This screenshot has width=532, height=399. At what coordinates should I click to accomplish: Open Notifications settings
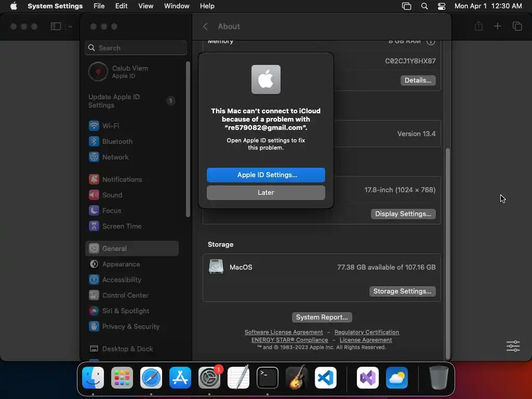tap(132, 179)
